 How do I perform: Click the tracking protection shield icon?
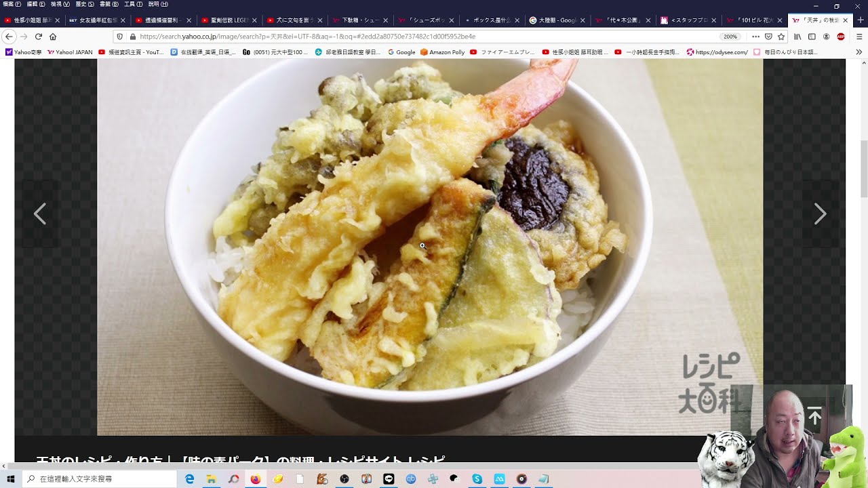pos(120,37)
